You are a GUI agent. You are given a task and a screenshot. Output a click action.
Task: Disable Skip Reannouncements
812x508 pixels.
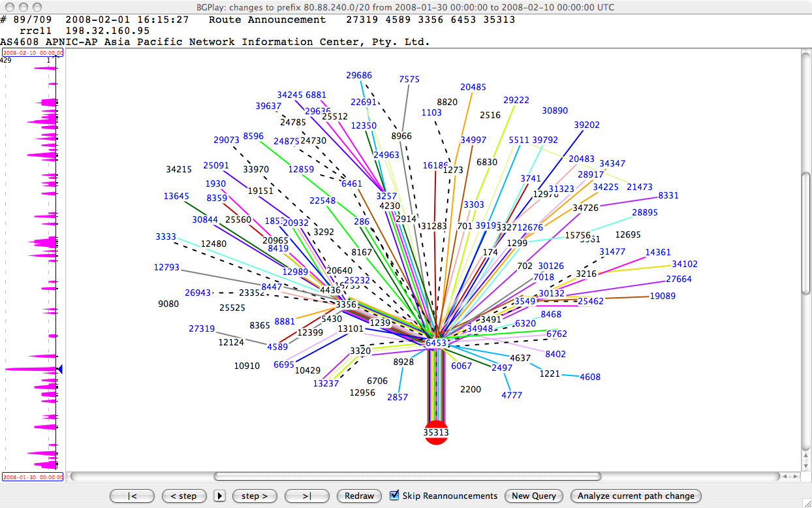pos(393,496)
